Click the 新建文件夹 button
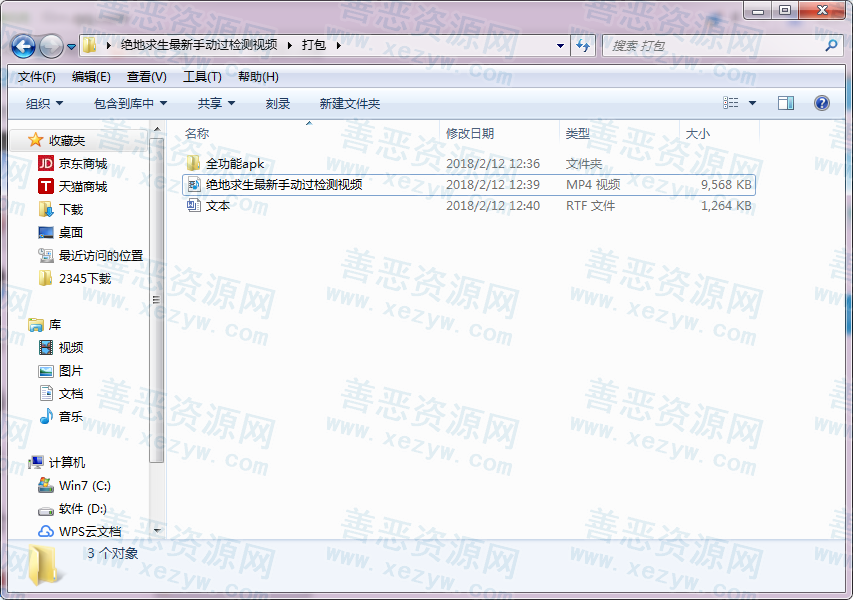The height and width of the screenshot is (600, 853). (350, 104)
